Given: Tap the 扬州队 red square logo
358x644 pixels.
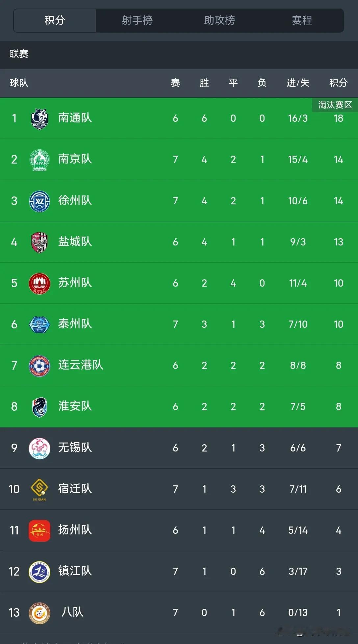Looking at the screenshot, I should pyautogui.click(x=39, y=530).
